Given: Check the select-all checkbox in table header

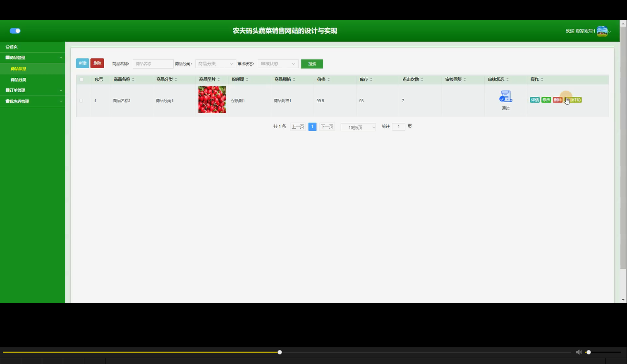Looking at the screenshot, I should click(81, 79).
